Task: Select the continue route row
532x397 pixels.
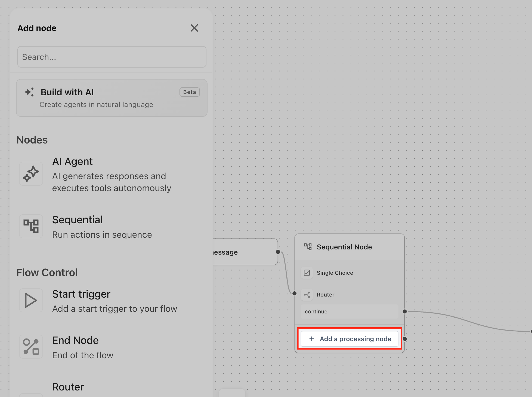Action: [x=349, y=312]
